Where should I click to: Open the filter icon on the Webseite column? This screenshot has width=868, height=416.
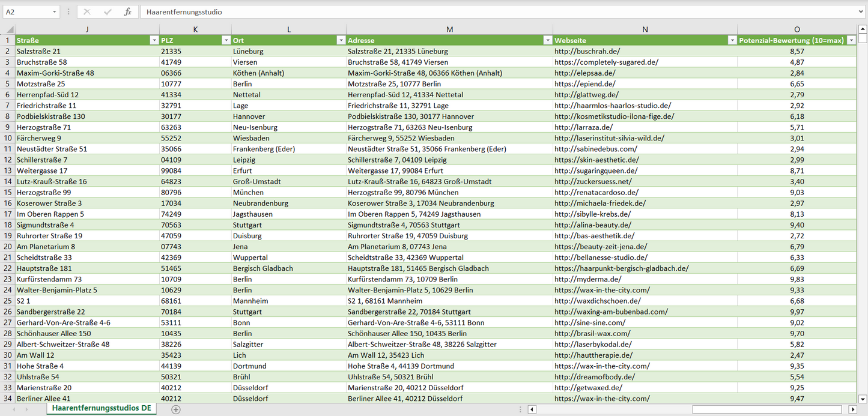pyautogui.click(x=732, y=40)
